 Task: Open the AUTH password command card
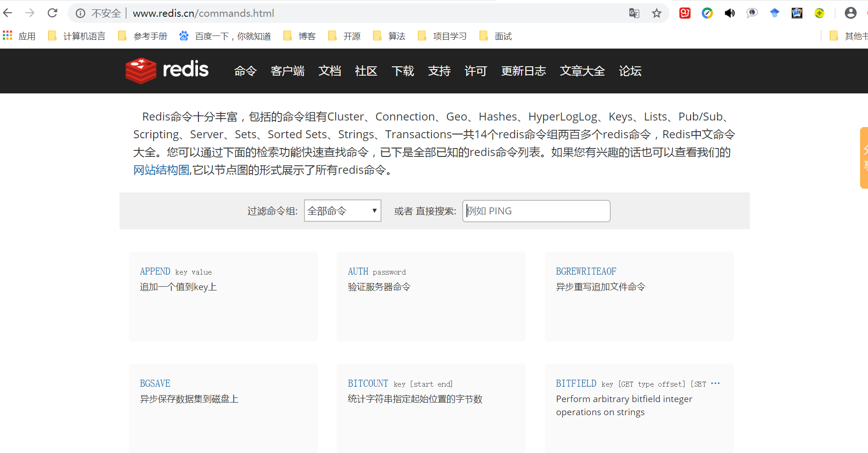point(431,297)
